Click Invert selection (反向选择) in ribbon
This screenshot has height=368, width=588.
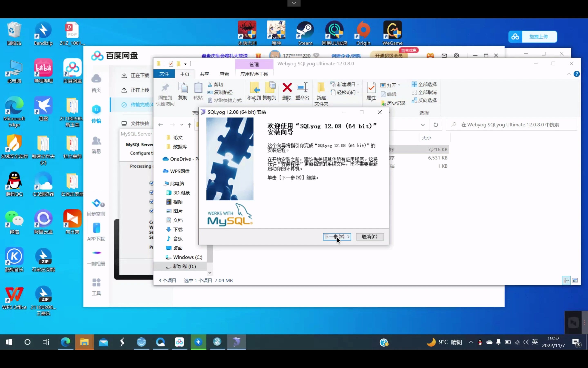click(x=424, y=100)
